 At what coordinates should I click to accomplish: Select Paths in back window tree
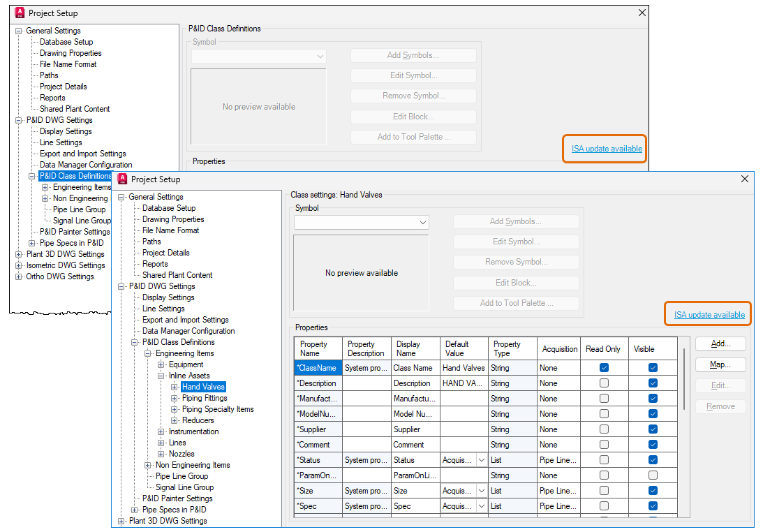(x=49, y=75)
